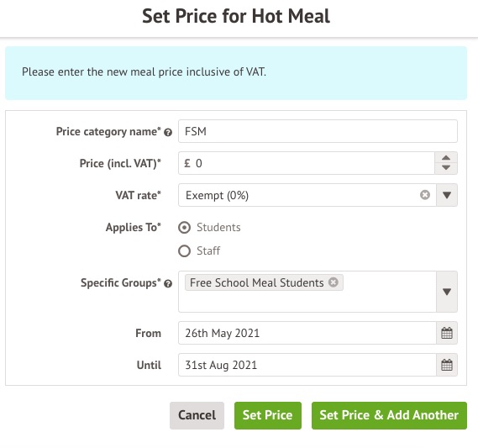Remove the Free School Meal Students tag

[334, 282]
